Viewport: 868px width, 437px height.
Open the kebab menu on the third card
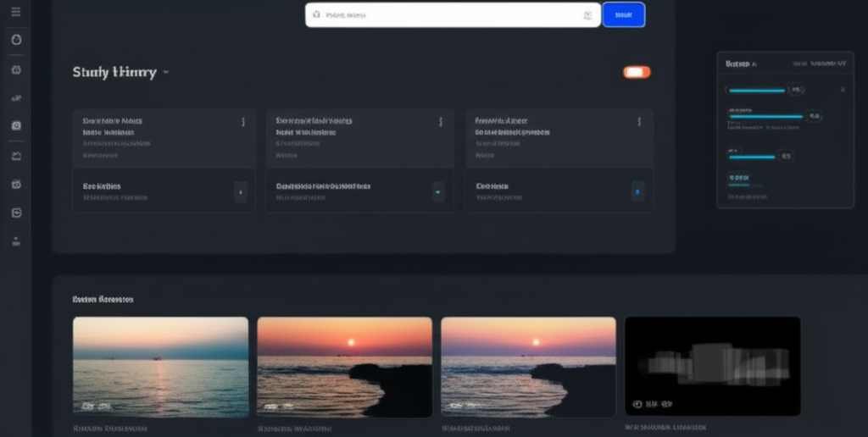[639, 122]
